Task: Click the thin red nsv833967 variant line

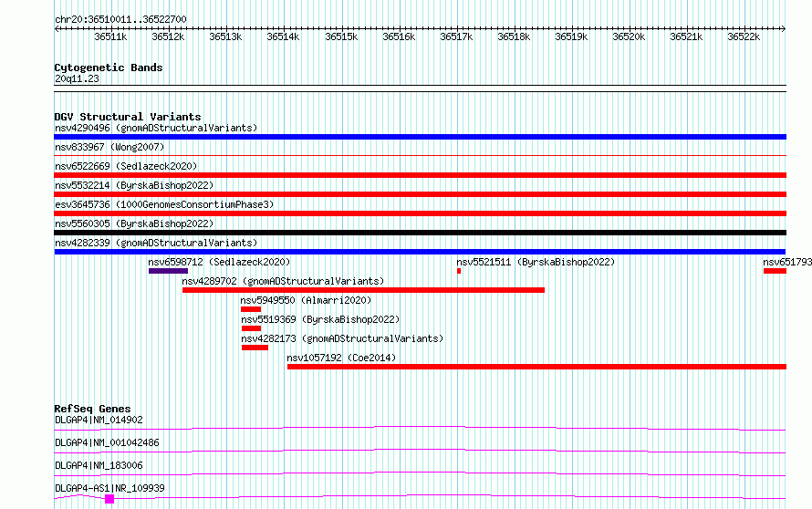Action: [420, 155]
